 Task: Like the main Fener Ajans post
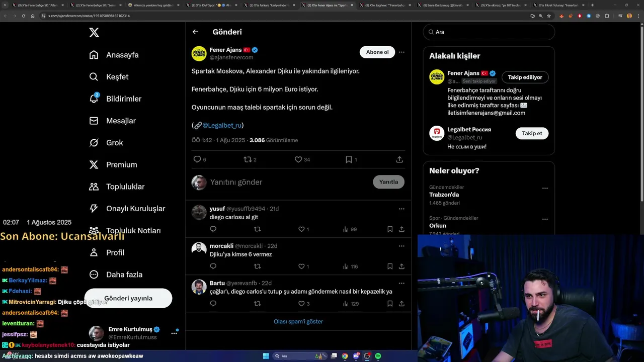pyautogui.click(x=298, y=159)
